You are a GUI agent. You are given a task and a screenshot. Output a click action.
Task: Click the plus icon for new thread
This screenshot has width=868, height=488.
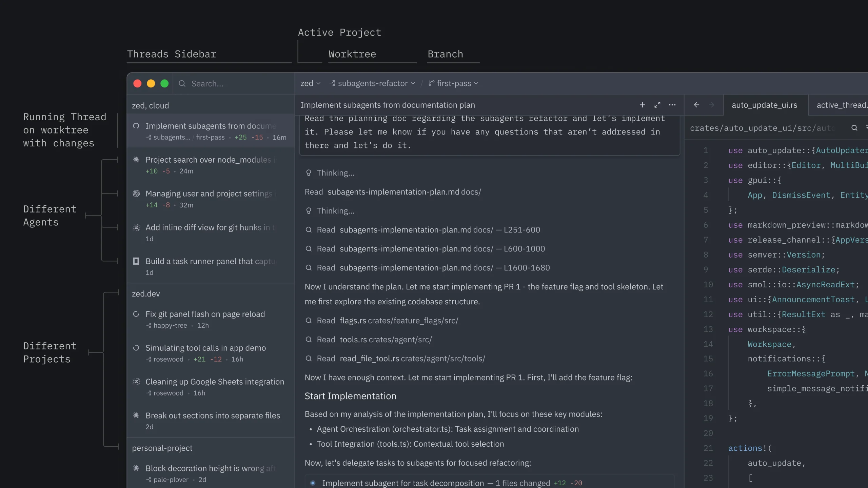pos(642,105)
